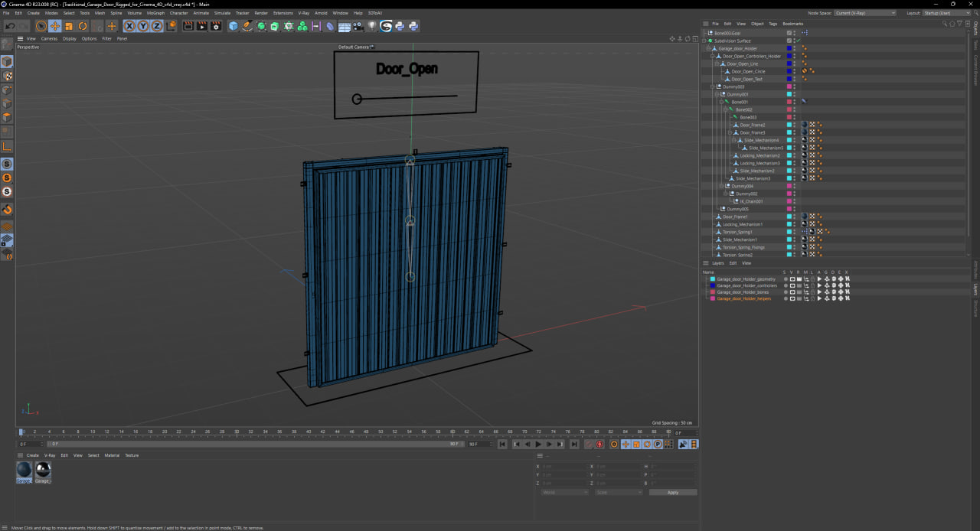Viewport: 980px width, 531px height.
Task: Select IK_Chain001 object in tree
Action: click(x=751, y=201)
